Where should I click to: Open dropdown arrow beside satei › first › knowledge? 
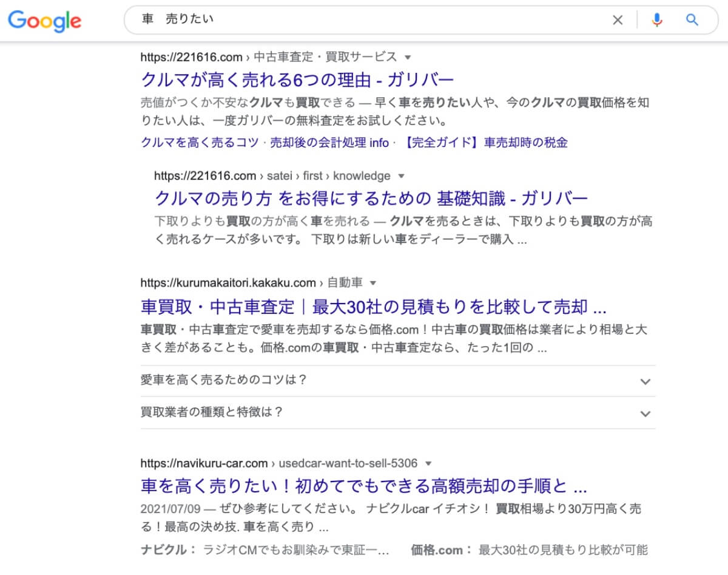[x=400, y=176]
